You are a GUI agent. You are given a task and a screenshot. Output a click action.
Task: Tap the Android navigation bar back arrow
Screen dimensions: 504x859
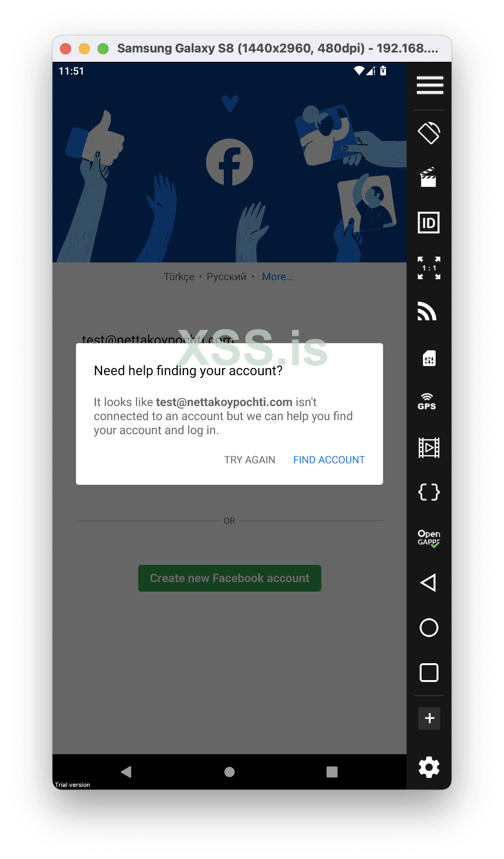[x=126, y=772]
